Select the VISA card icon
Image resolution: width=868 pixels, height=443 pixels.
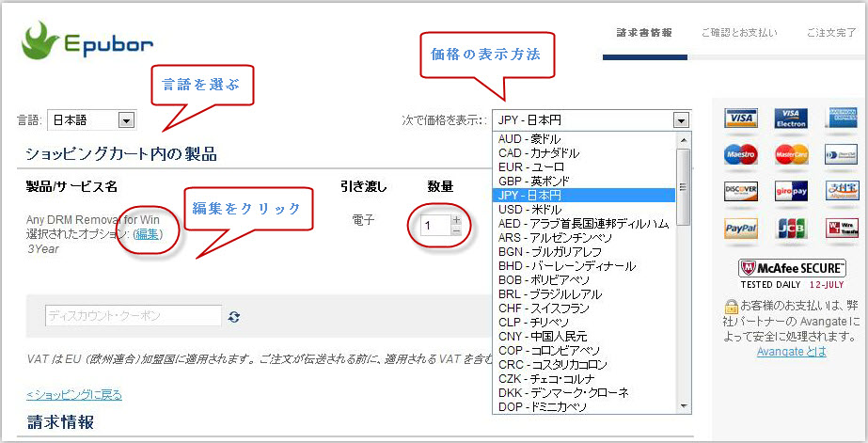tap(741, 119)
